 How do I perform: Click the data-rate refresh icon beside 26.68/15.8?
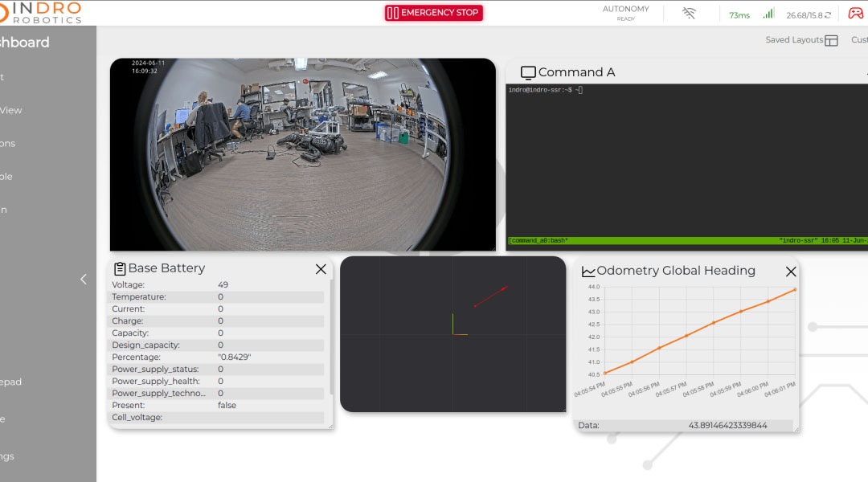(828, 14)
